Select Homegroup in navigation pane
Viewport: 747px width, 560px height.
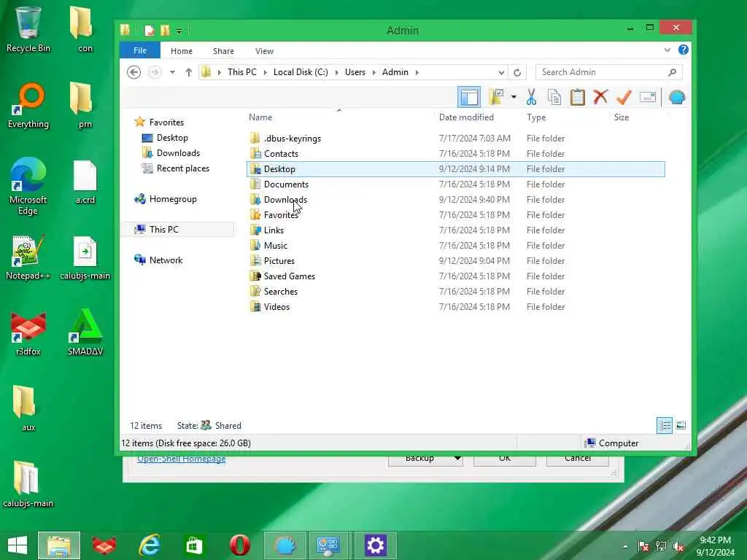[173, 199]
